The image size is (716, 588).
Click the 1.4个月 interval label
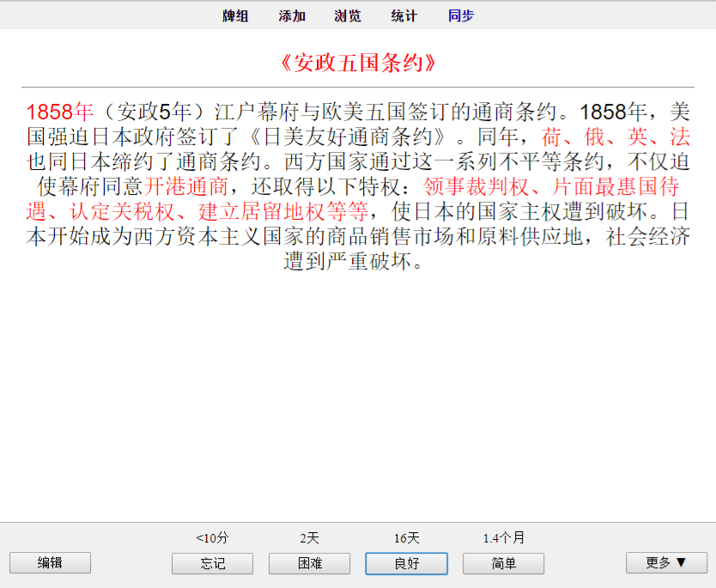point(504,537)
